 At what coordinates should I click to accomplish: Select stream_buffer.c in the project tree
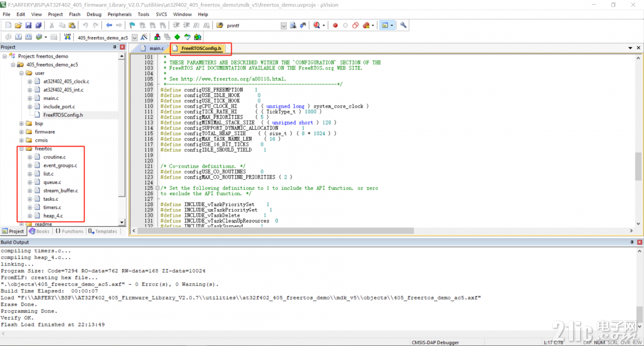[x=60, y=191]
